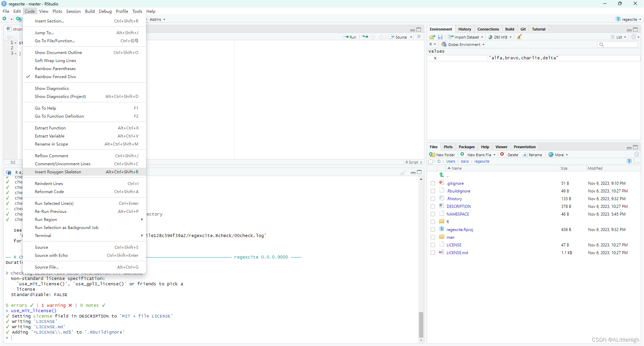The image size is (644, 346).
Task: Switch to the Packages tab
Action: (467, 147)
